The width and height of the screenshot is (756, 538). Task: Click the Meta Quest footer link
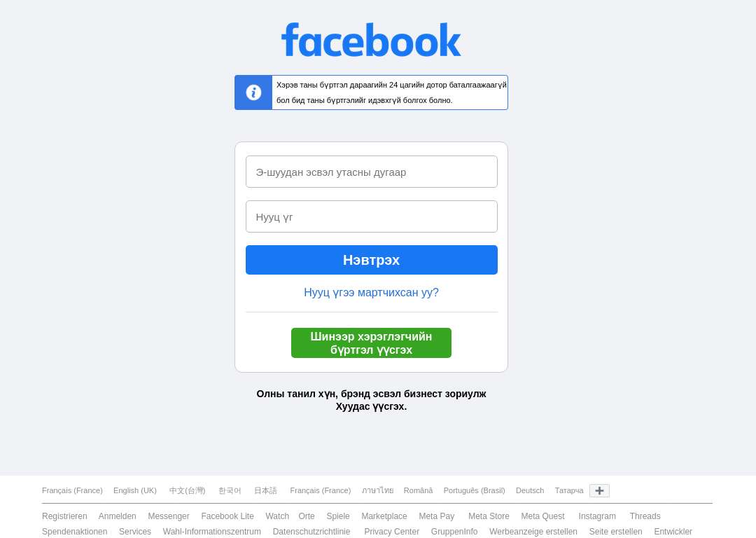(x=543, y=516)
